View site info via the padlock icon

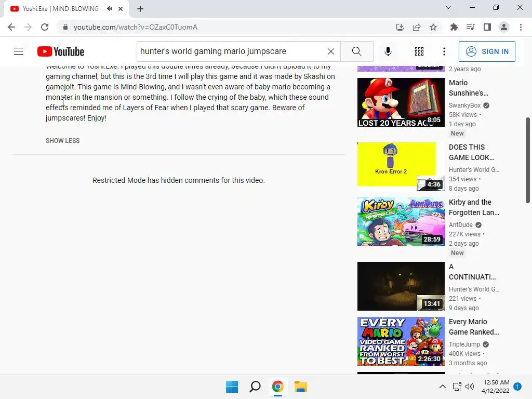click(x=65, y=27)
